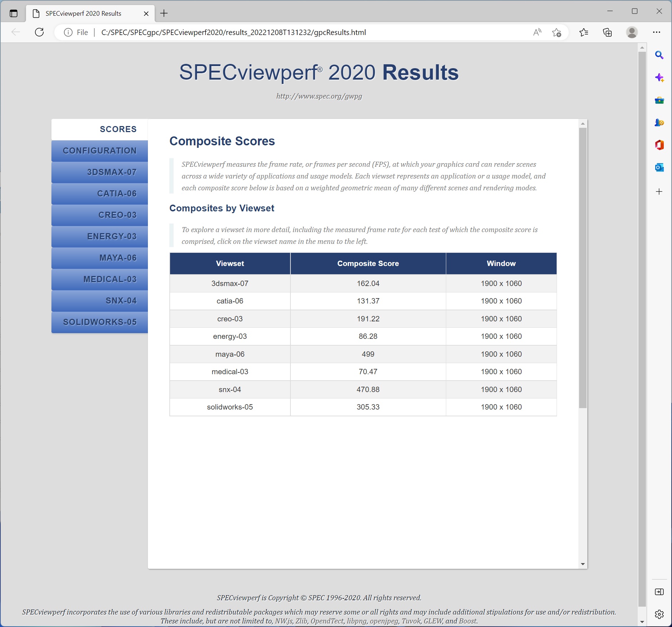Click the Window column header
Viewport: 672px width, 627px height.
tap(501, 264)
